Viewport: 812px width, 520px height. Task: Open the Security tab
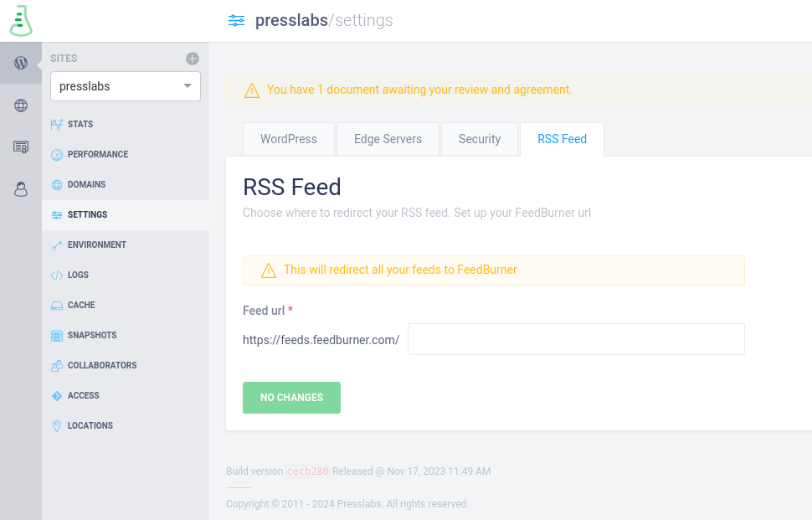(x=480, y=139)
